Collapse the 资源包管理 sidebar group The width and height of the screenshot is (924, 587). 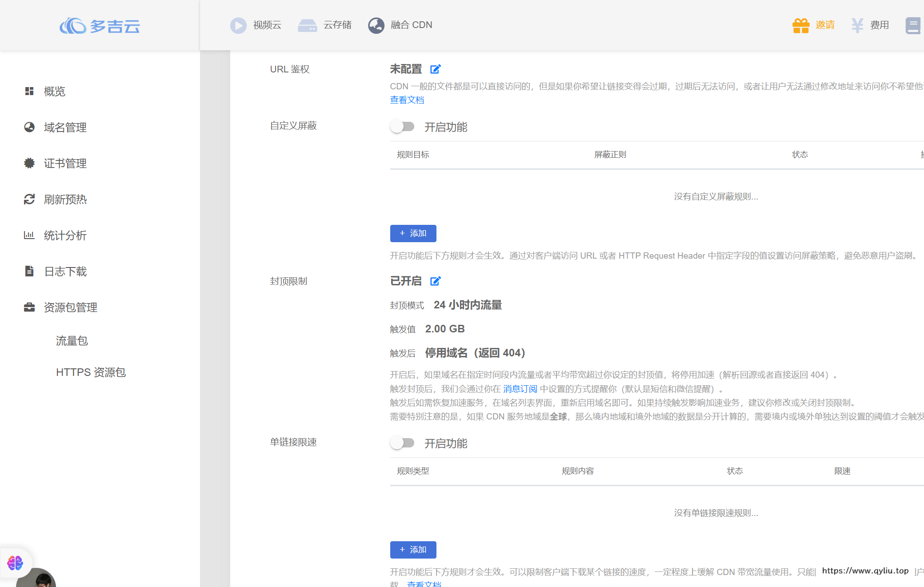pyautogui.click(x=70, y=307)
